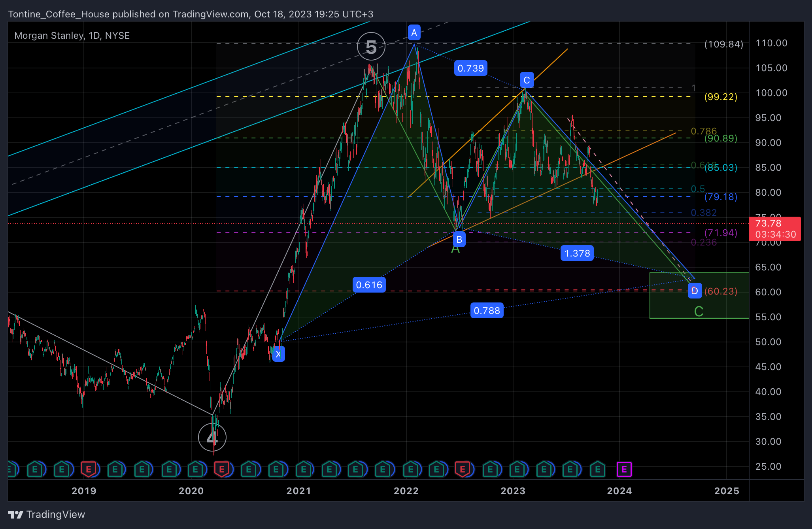This screenshot has height=529, width=812.
Task: Click the 2023 label on the time axis
Action: click(513, 491)
